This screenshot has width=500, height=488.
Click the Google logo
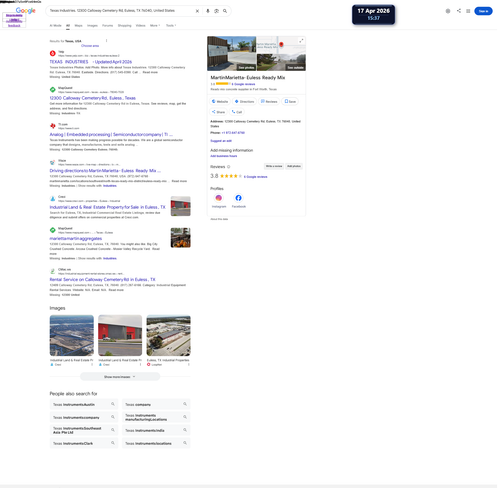26,10
